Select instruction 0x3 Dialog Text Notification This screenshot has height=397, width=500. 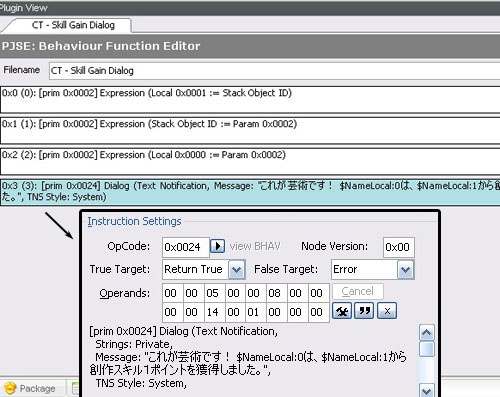(x=250, y=192)
